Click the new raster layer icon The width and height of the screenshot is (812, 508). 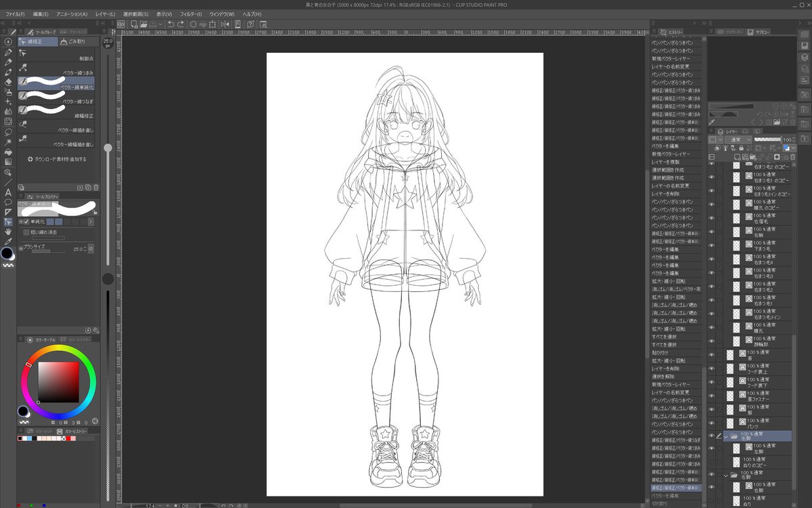pos(737,157)
